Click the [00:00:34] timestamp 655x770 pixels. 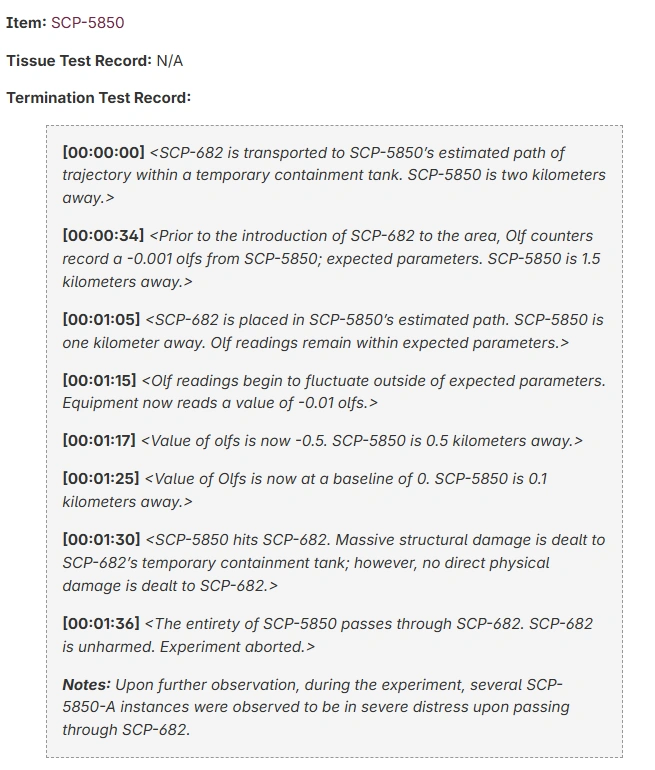click(x=103, y=236)
